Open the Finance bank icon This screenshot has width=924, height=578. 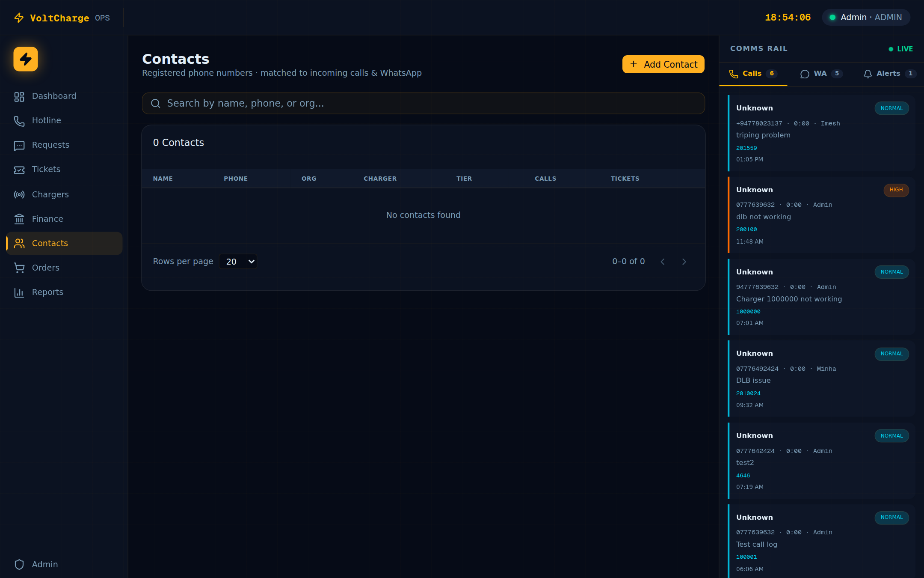coord(19,219)
